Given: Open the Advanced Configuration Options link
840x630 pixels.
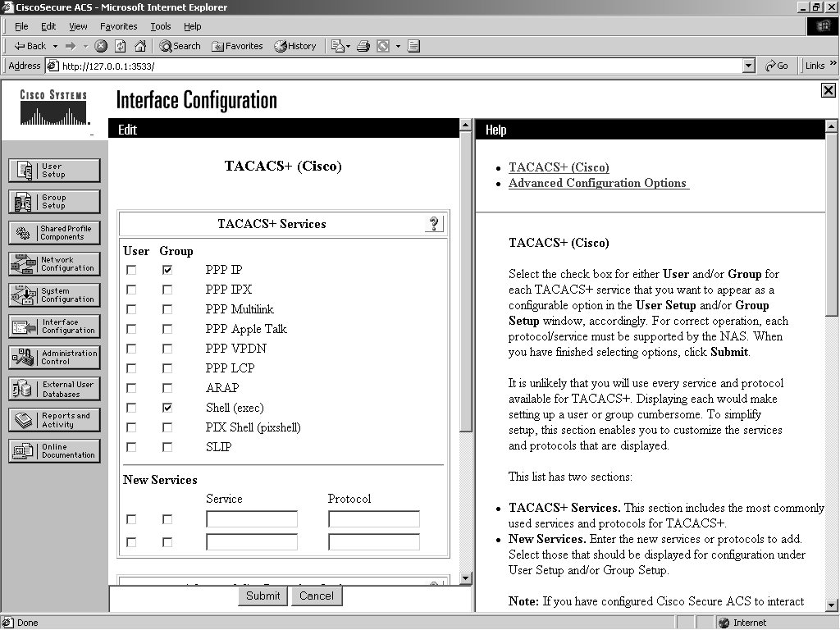Looking at the screenshot, I should 598,183.
